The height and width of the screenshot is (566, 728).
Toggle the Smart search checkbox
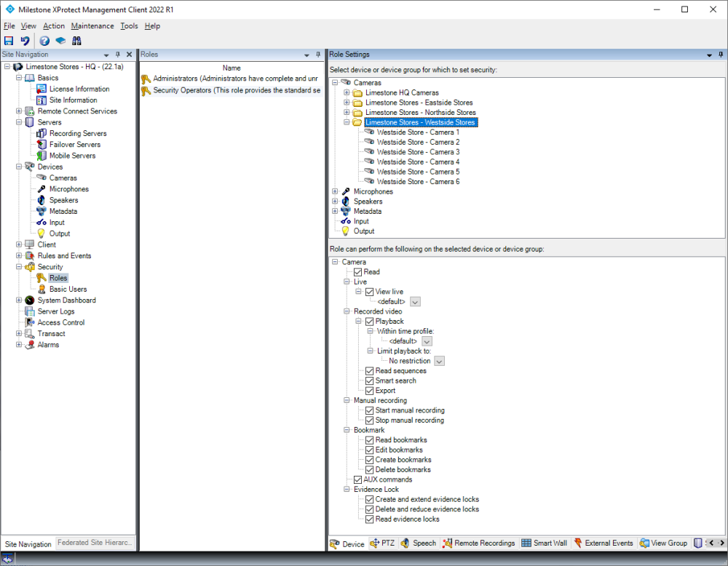point(370,380)
